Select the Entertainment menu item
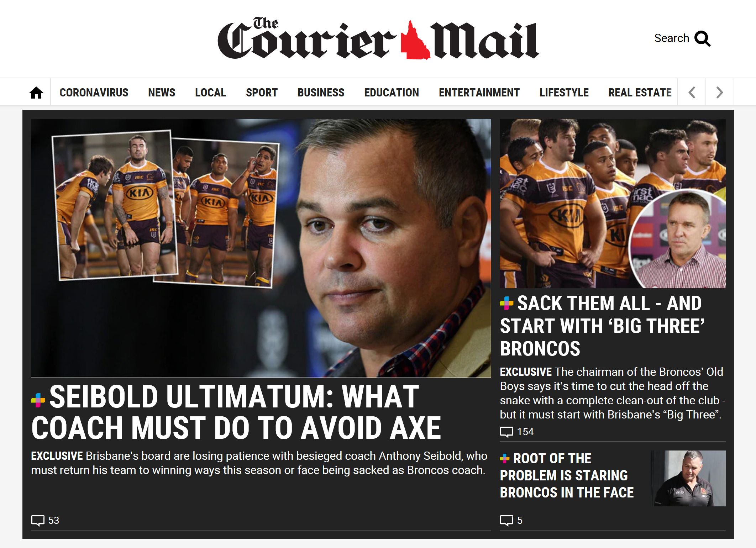This screenshot has width=756, height=548. [x=479, y=93]
